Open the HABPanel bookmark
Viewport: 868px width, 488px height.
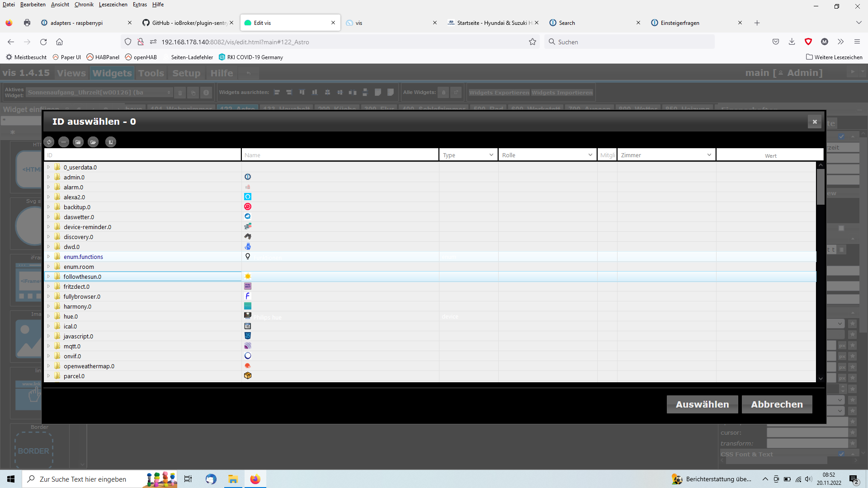tap(103, 57)
